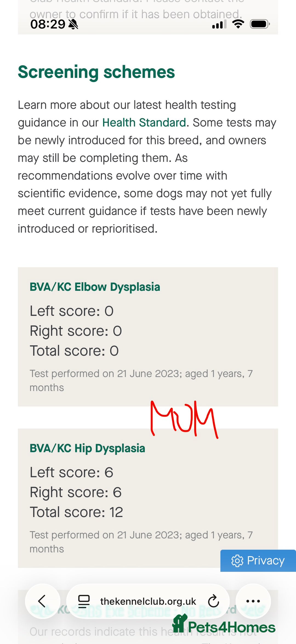Tap the battery status icon

point(260,24)
